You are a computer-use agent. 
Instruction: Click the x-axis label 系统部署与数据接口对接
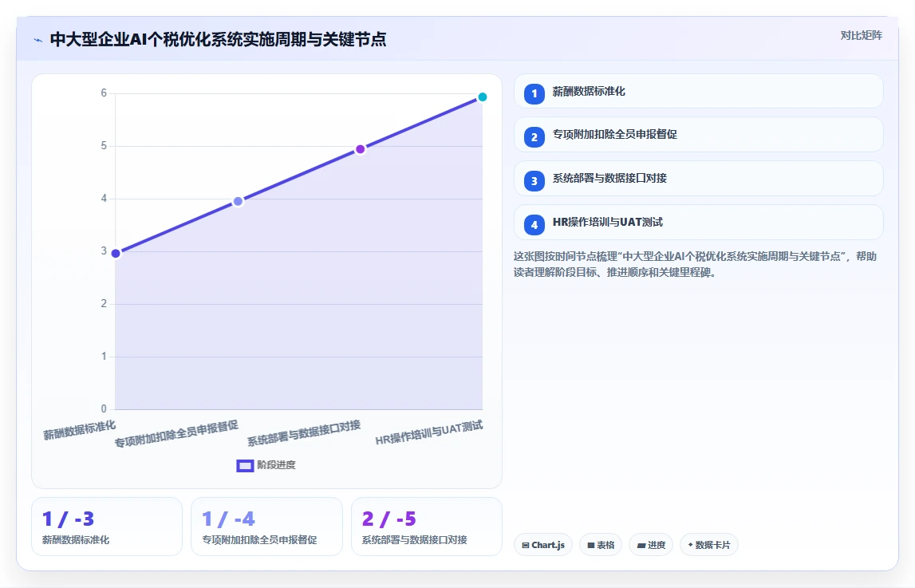point(304,433)
